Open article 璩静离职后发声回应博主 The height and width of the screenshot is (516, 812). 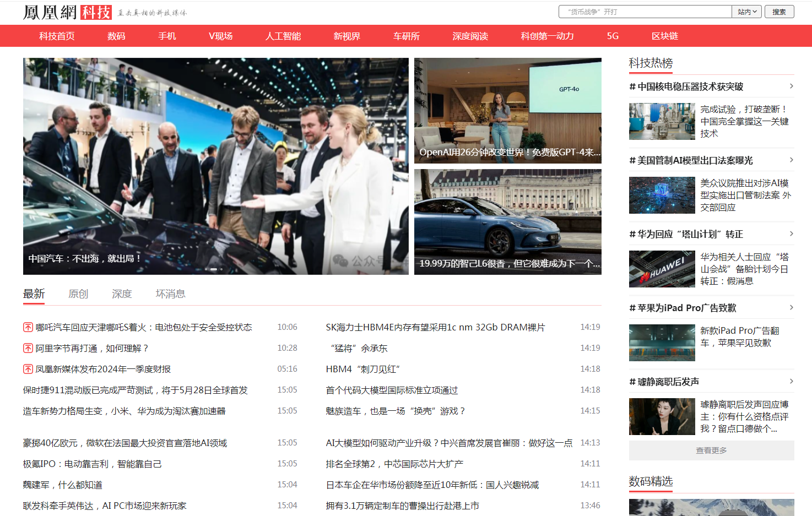(745, 416)
